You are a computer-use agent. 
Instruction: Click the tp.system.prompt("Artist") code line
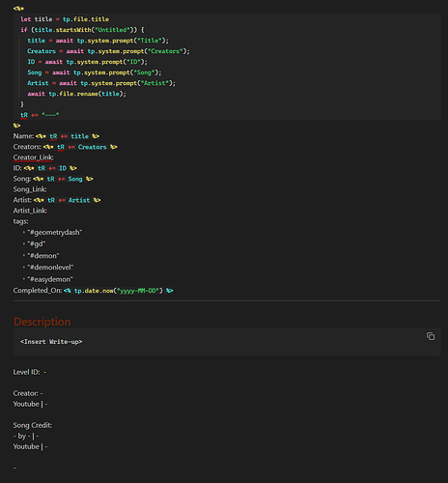101,83
